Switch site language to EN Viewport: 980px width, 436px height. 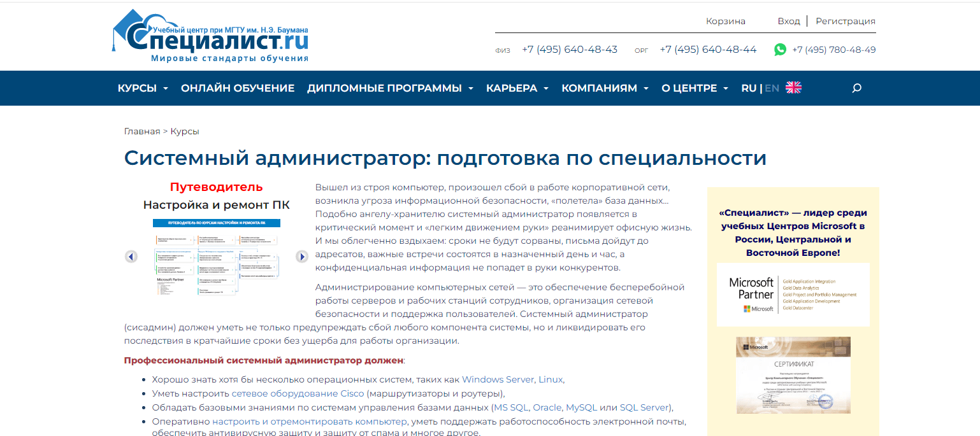772,88
